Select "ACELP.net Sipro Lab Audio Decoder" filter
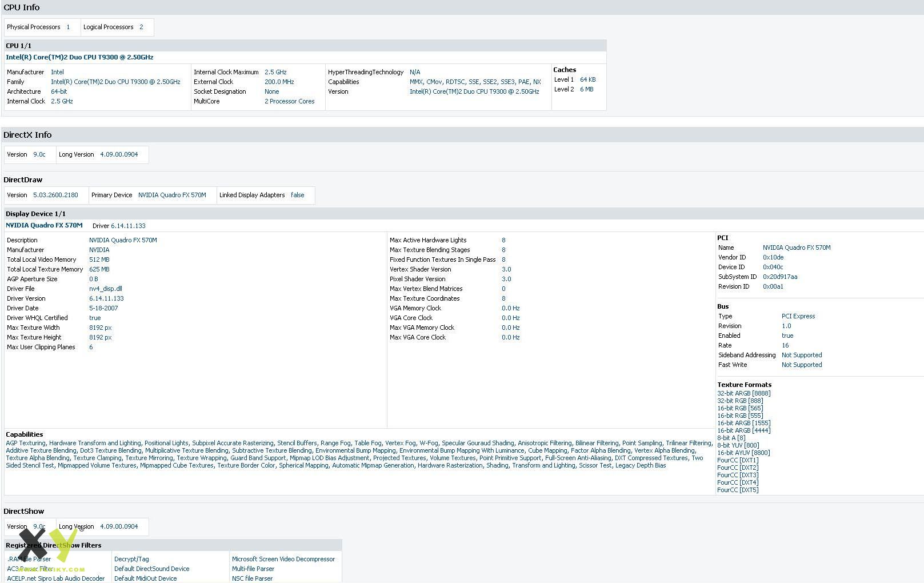The height and width of the screenshot is (583, 924). 56,578
